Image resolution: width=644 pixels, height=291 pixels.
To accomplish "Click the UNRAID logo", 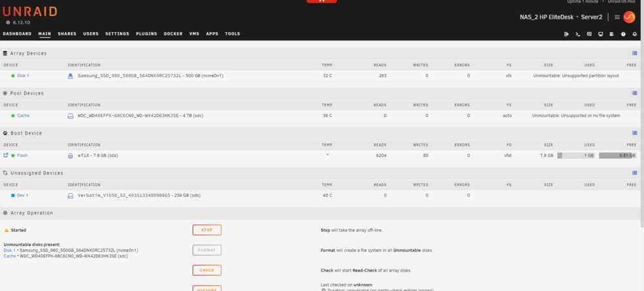I will 30,11.
